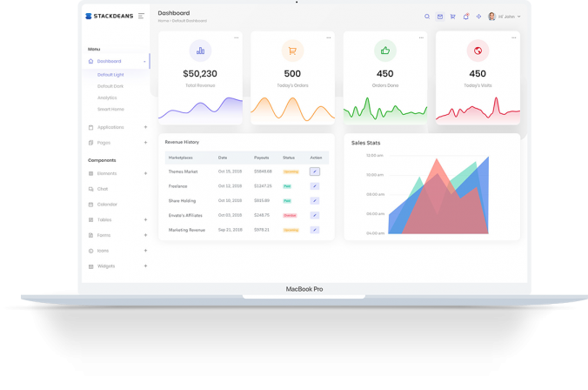Open Widgets in the sidebar

tap(106, 266)
